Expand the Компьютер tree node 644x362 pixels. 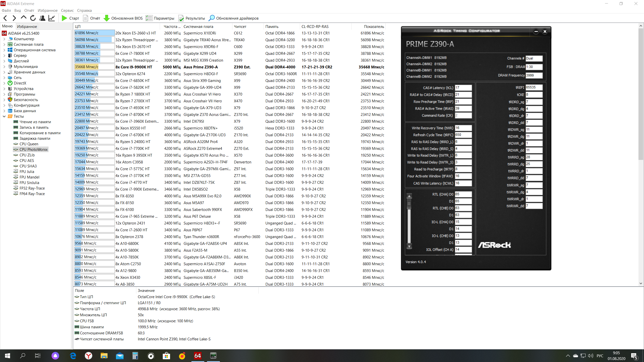[4, 39]
